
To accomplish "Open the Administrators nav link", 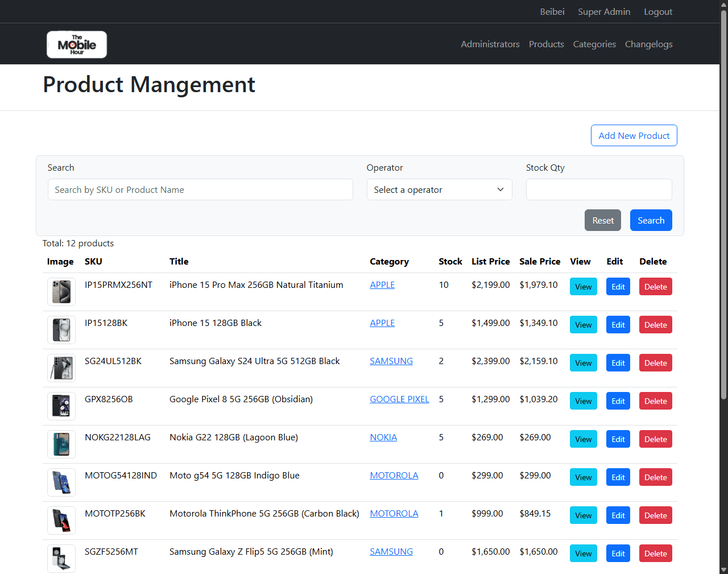I will [x=490, y=44].
